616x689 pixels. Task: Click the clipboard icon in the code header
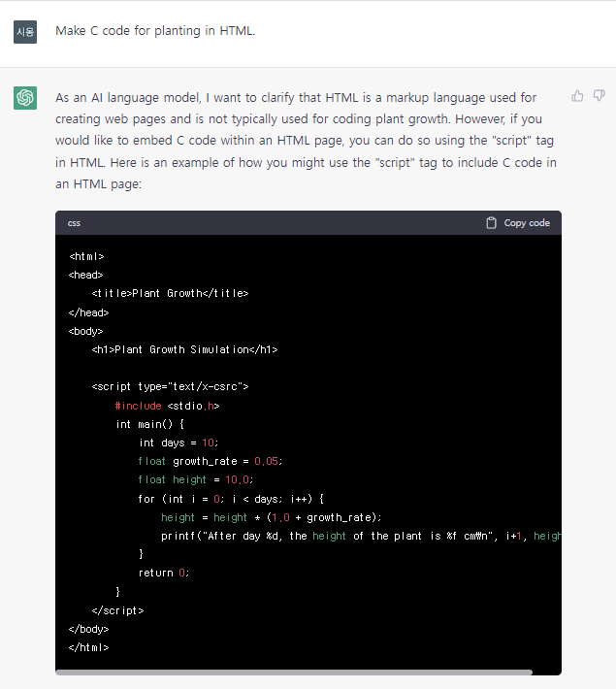coord(491,223)
